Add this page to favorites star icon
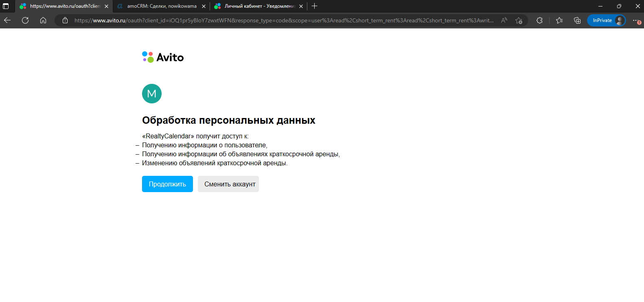 click(x=519, y=20)
